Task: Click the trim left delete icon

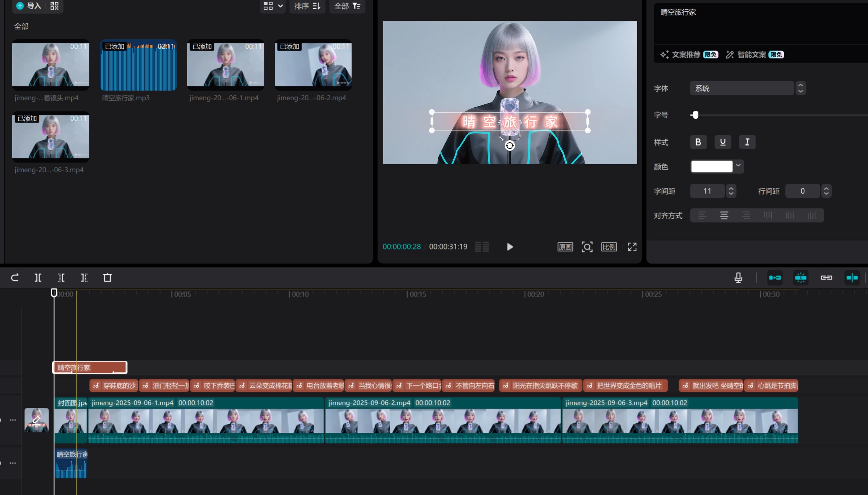Action: pyautogui.click(x=61, y=278)
